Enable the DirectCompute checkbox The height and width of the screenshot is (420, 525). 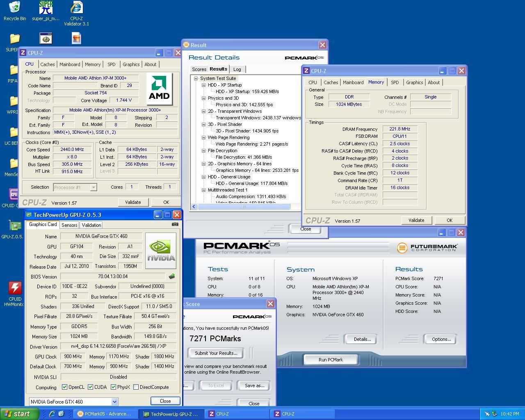pos(136,387)
